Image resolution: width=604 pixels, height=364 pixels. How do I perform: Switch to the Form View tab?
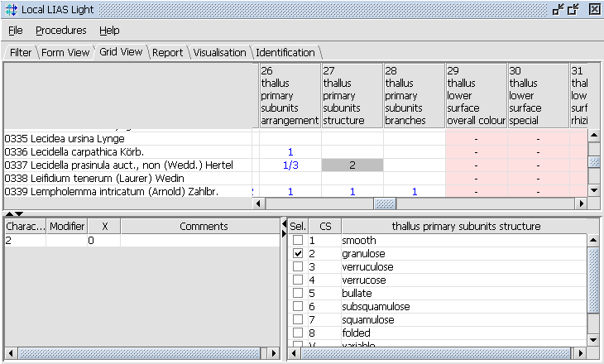[65, 52]
